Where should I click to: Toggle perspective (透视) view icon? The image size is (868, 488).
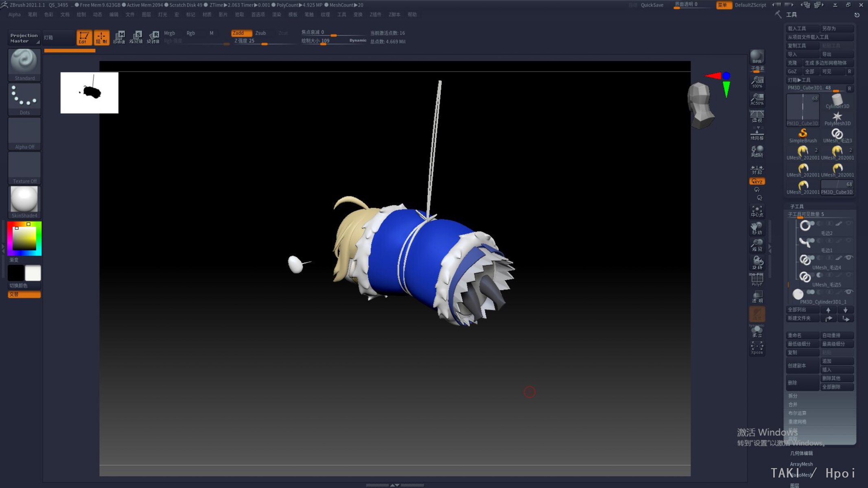click(757, 116)
